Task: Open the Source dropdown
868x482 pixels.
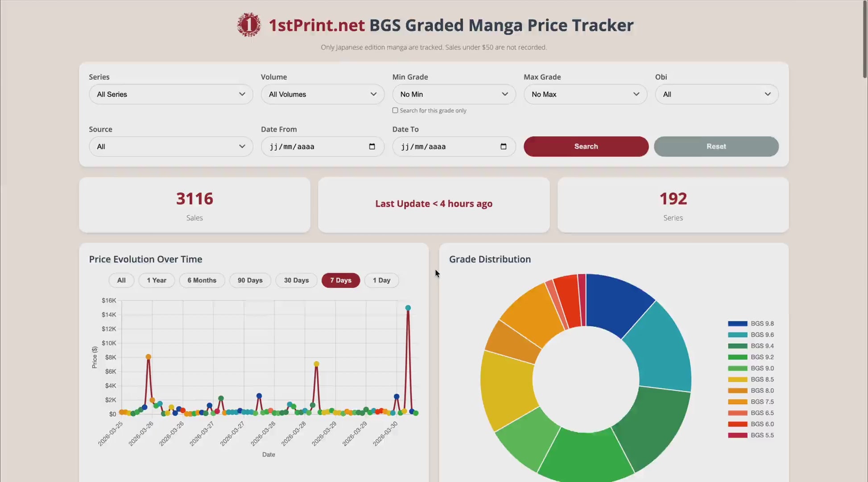Action: pyautogui.click(x=171, y=146)
